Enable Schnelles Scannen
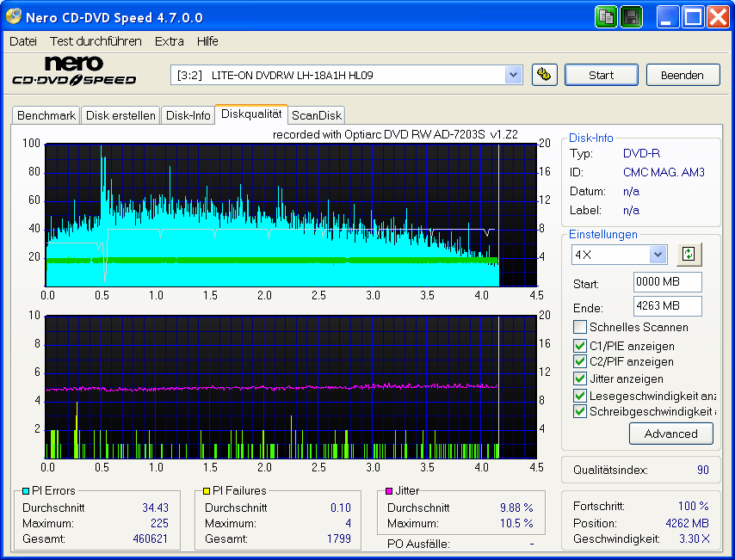Viewport: 735px width, 560px height. [x=579, y=326]
